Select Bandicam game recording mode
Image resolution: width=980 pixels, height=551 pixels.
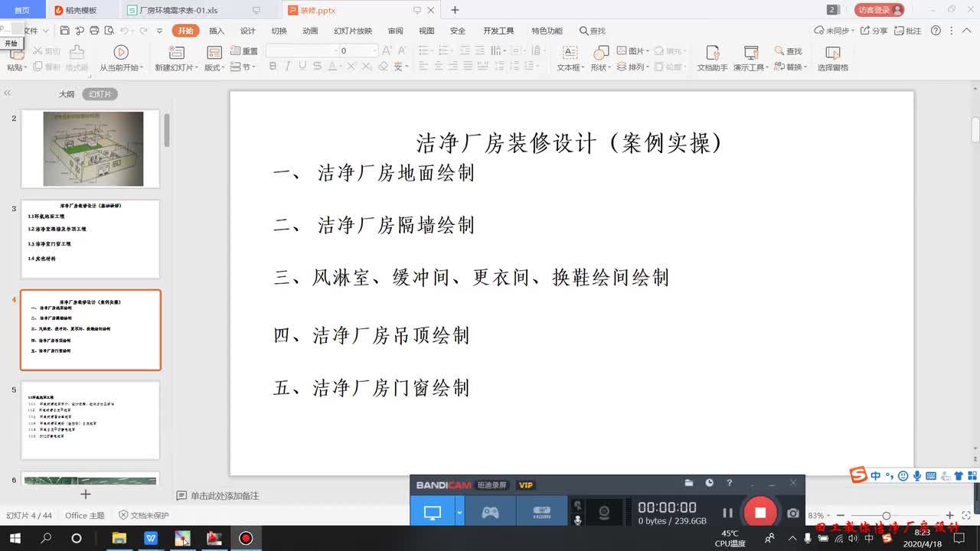coord(490,513)
